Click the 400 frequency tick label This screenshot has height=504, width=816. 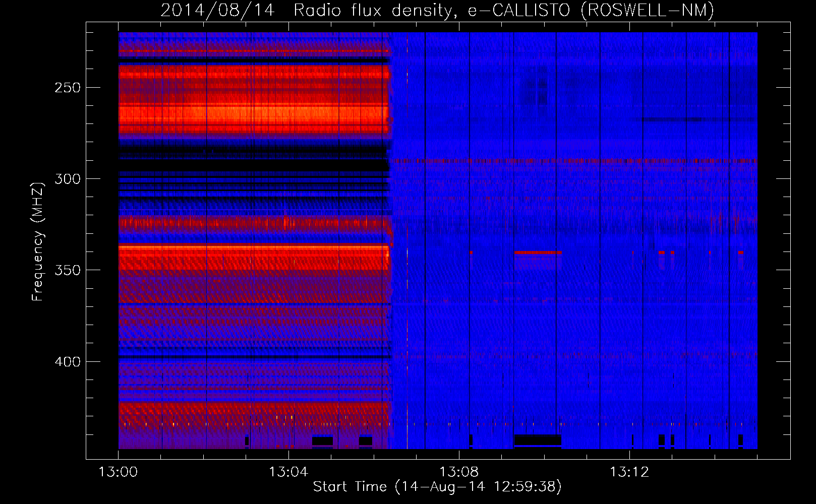(68, 362)
